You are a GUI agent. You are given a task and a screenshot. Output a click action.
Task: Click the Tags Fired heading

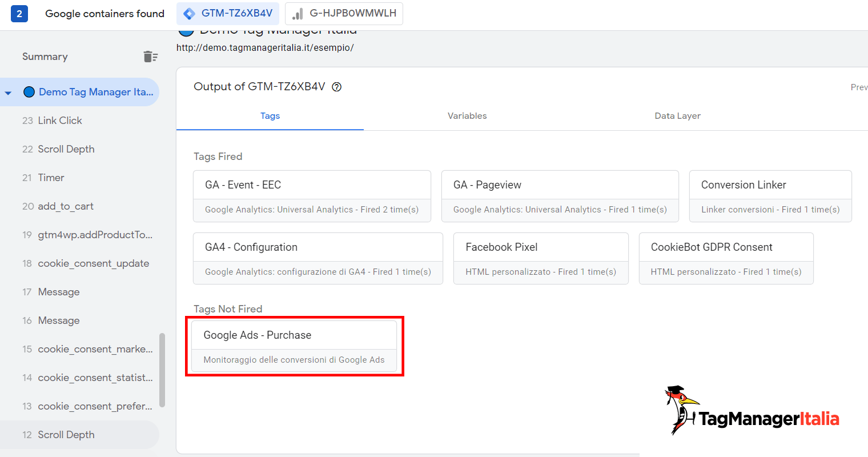click(218, 157)
